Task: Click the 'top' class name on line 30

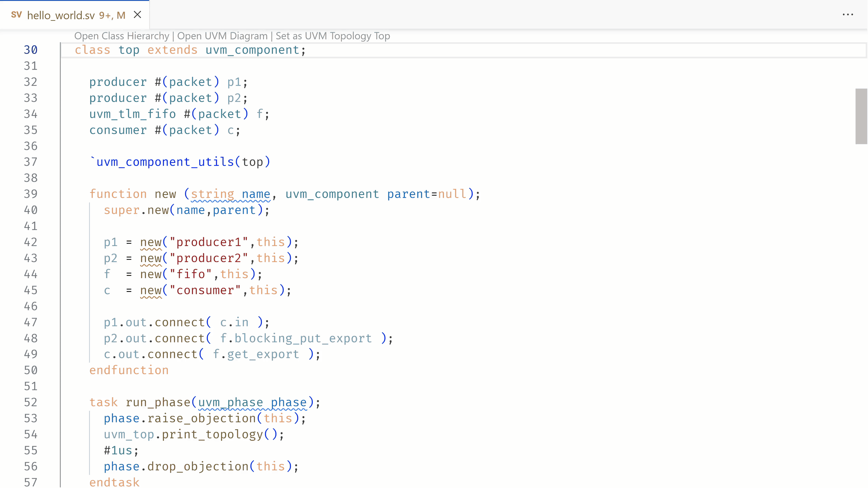Action: pyautogui.click(x=129, y=50)
